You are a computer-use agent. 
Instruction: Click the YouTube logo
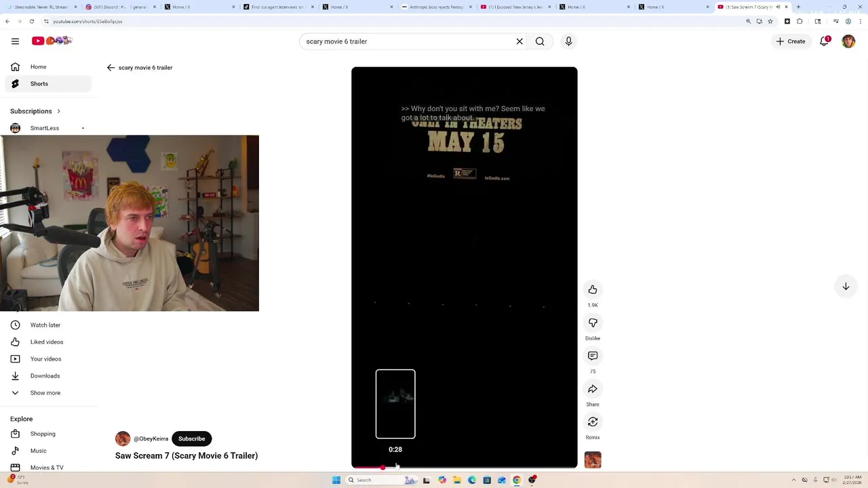pyautogui.click(x=52, y=41)
